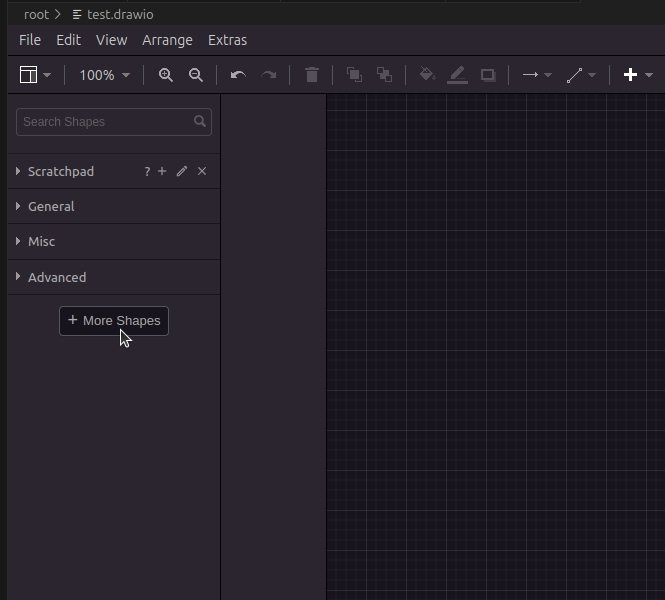Screen dimensions: 665x600
Task: Open the File menu
Action: click(30, 40)
